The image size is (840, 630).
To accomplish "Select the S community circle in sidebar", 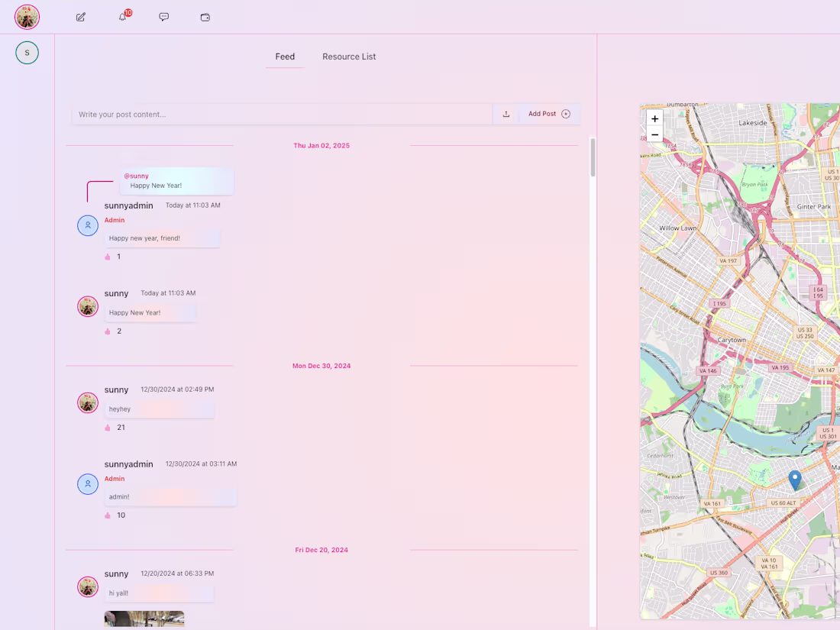I will 27,53.
